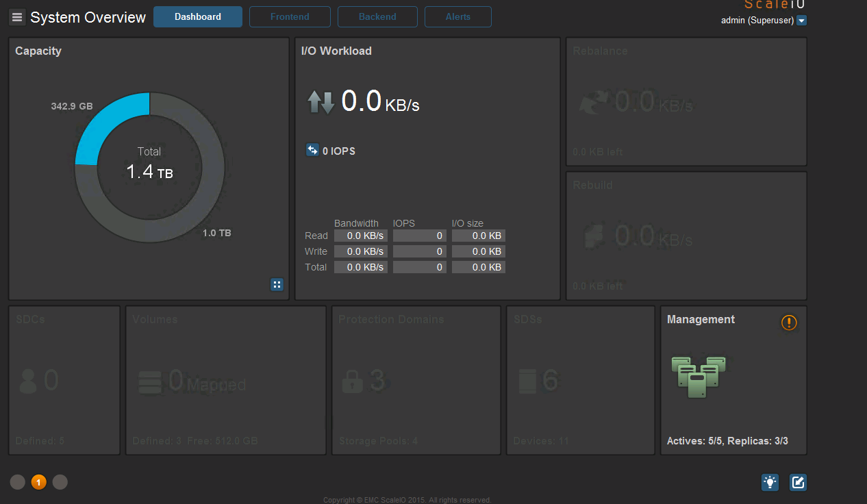Click the Management warning exclamation icon
The width and height of the screenshot is (867, 504).
[789, 323]
